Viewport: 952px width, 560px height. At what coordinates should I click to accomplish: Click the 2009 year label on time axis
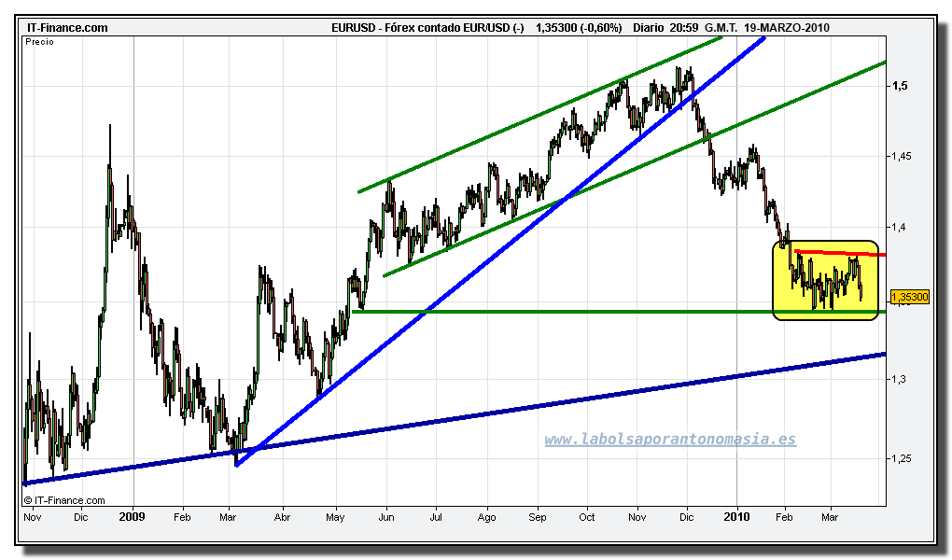pos(132,517)
